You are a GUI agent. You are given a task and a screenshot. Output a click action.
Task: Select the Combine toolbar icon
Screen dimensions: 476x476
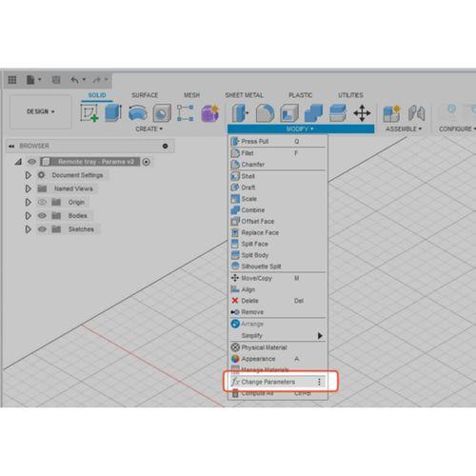tap(313, 113)
